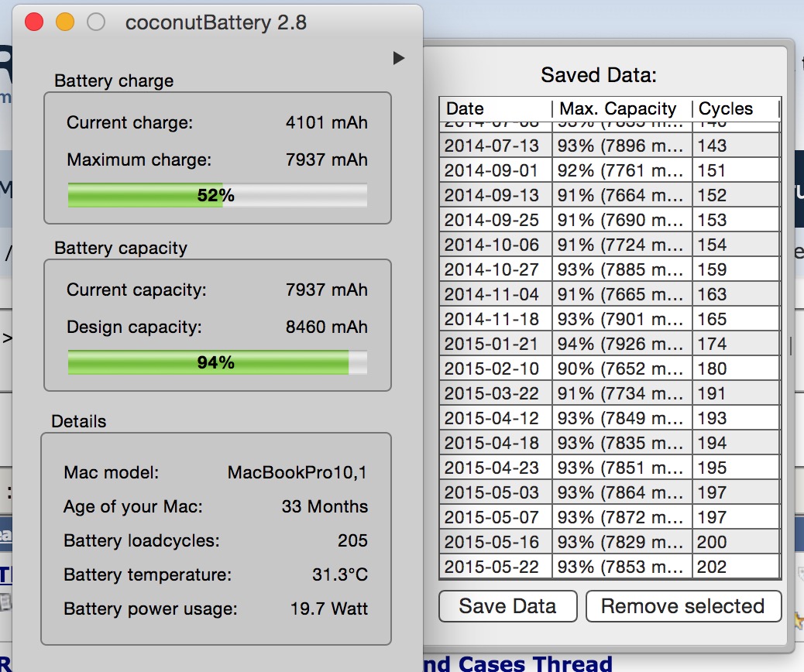Select the 2015-05-03 saved data row
The height and width of the screenshot is (672, 804).
tap(610, 492)
